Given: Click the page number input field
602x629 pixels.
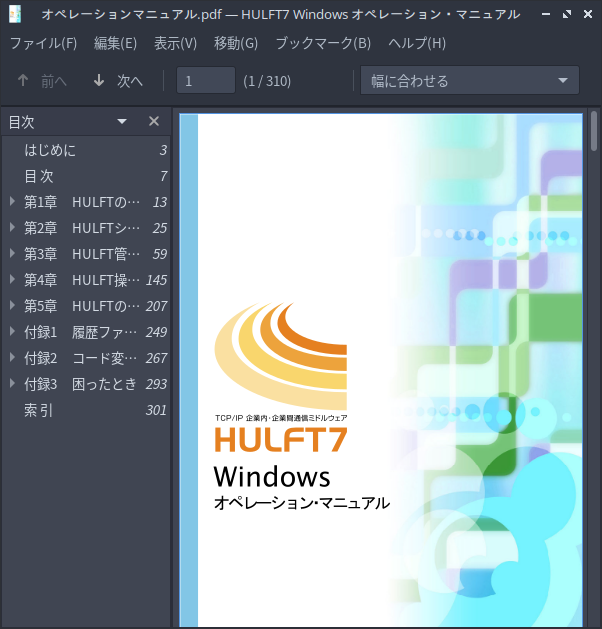Looking at the screenshot, I should (206, 81).
